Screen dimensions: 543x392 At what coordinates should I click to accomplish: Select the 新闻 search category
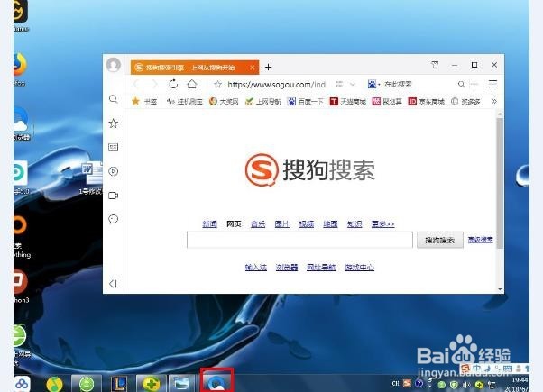(209, 224)
